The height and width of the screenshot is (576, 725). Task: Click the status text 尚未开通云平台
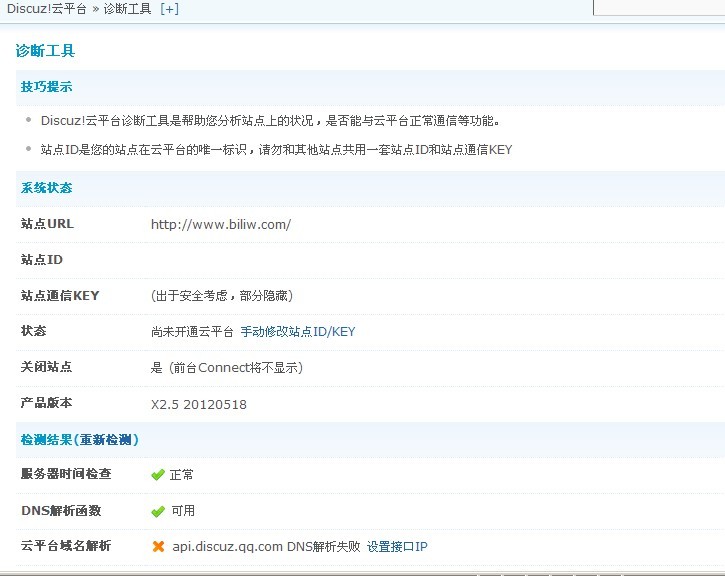pos(192,331)
